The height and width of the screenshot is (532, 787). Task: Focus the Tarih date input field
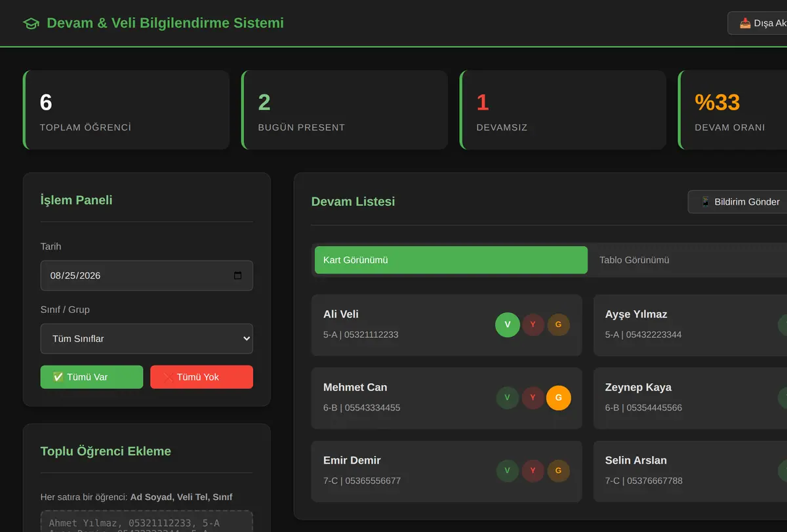pyautogui.click(x=147, y=276)
